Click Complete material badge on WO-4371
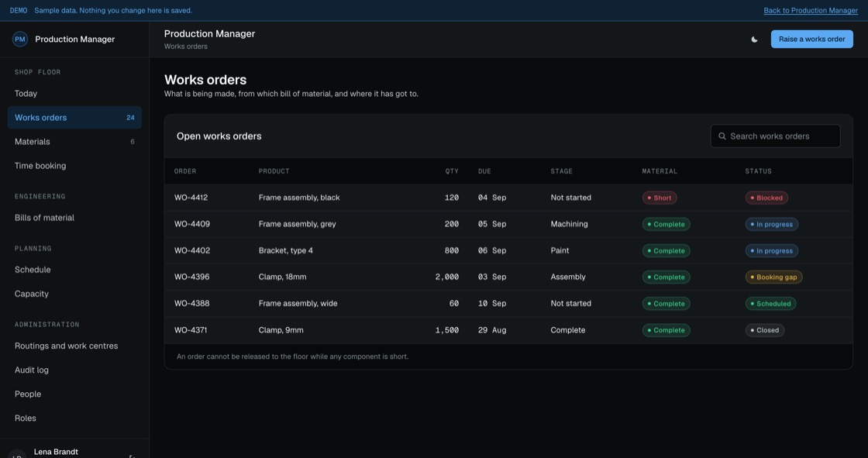This screenshot has width=868, height=458. (666, 330)
